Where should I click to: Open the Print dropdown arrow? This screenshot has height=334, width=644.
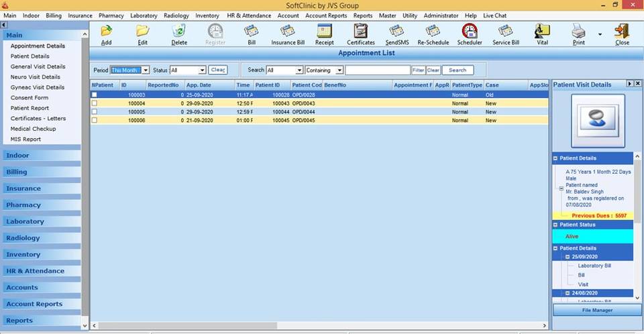pos(600,34)
